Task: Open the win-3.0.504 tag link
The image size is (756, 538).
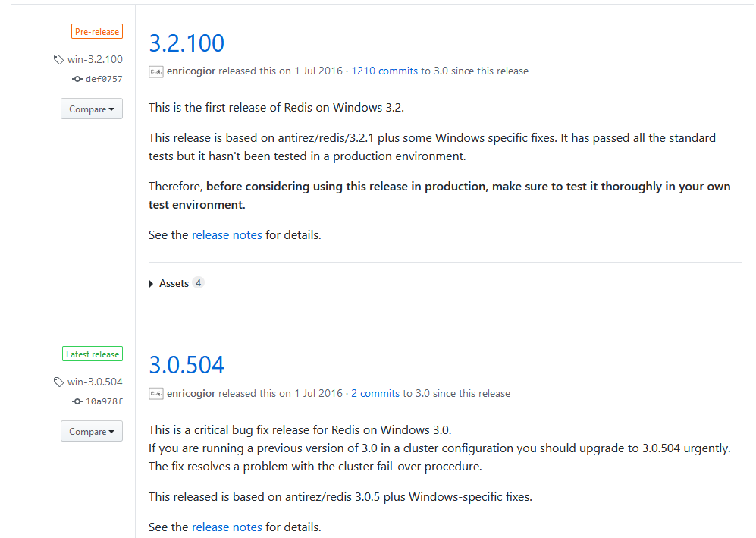Action: (x=95, y=382)
